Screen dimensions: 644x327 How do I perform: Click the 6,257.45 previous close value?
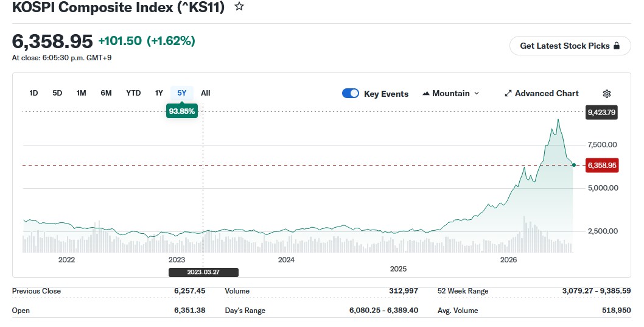(190, 291)
